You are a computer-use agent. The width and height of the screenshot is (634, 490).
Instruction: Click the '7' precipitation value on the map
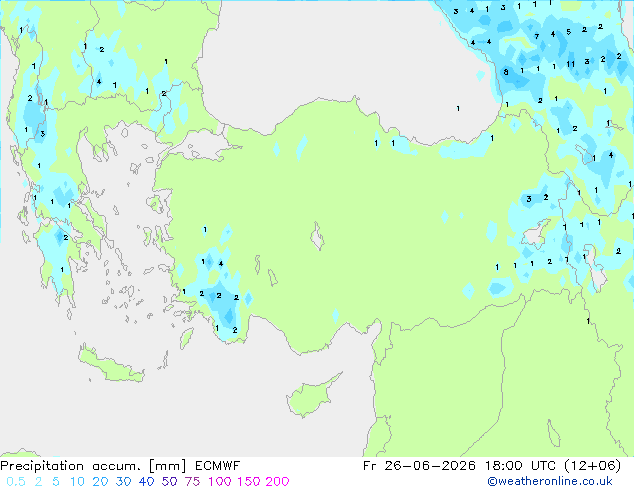pos(537,36)
